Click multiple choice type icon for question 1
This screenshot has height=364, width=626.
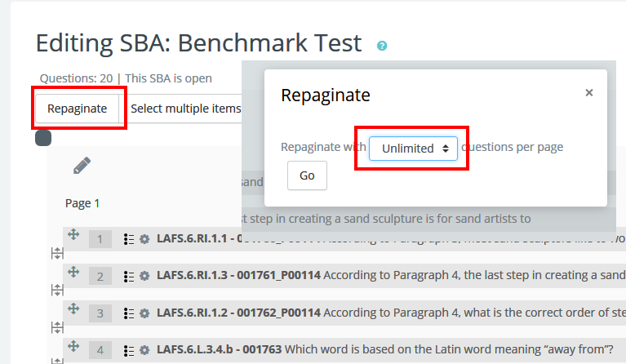pos(128,239)
